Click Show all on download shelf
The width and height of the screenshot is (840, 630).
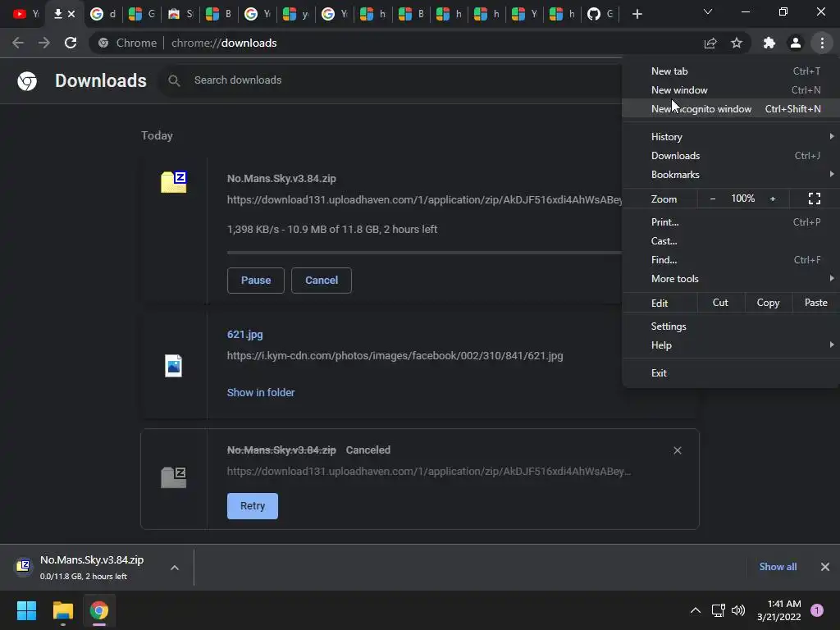[x=778, y=567]
